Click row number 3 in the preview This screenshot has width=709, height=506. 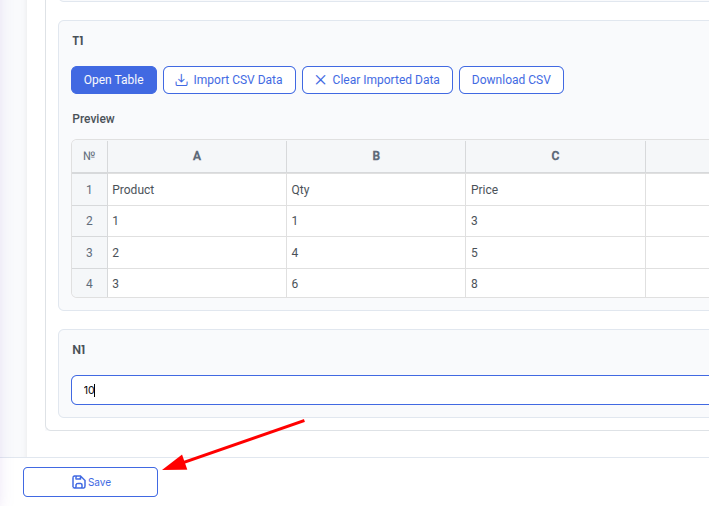click(x=89, y=253)
